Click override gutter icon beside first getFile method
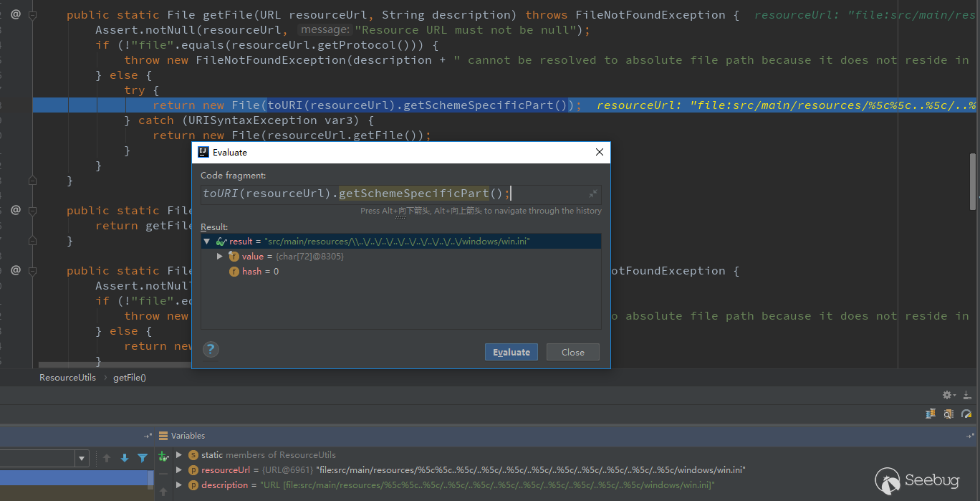 click(x=16, y=14)
